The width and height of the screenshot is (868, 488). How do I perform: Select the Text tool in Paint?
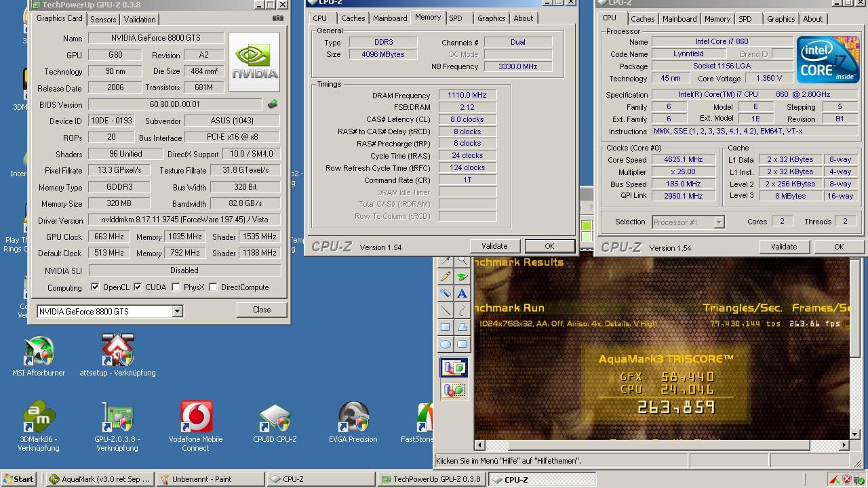(462, 293)
